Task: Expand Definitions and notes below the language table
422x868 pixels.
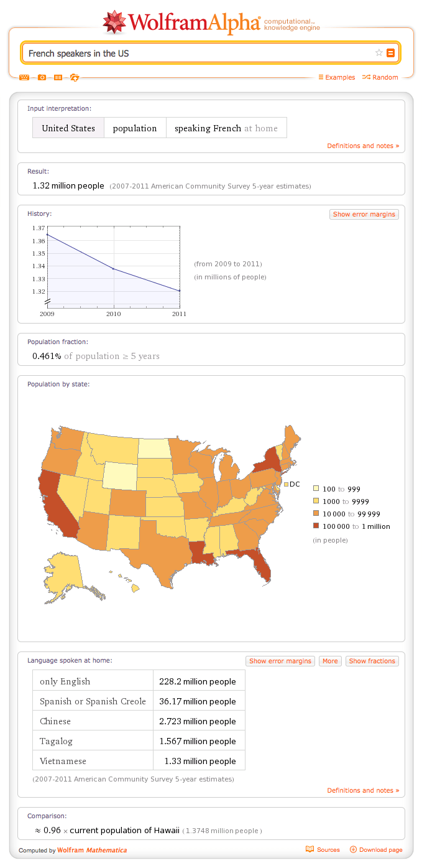Action: pos(363,790)
